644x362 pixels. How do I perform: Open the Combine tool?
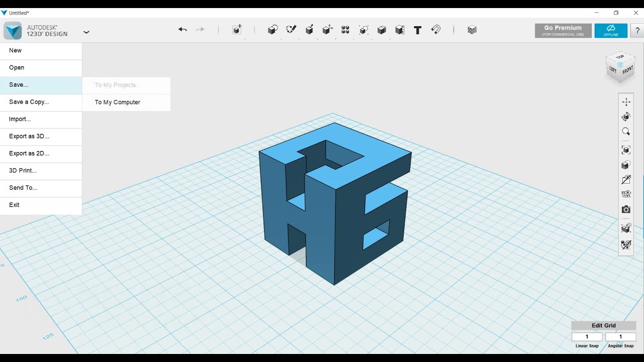pos(381,30)
